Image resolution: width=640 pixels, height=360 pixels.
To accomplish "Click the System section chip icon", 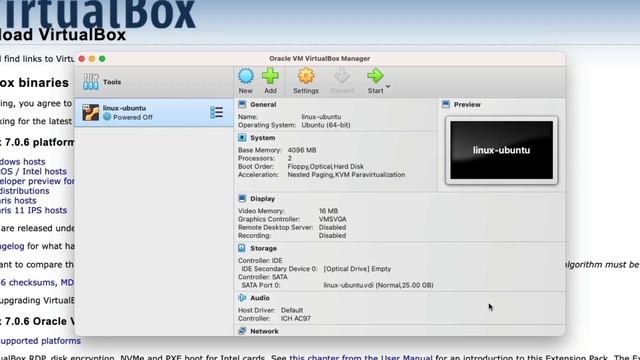I will [x=242, y=138].
